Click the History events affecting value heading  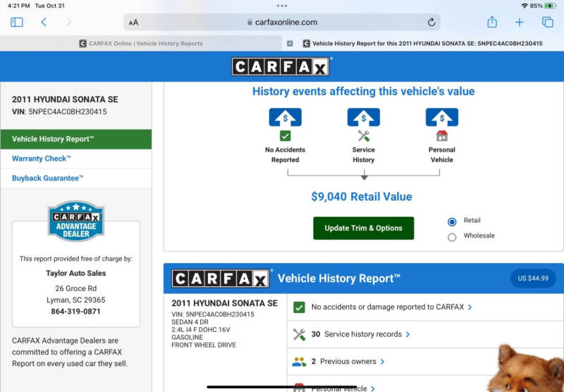pos(363,92)
